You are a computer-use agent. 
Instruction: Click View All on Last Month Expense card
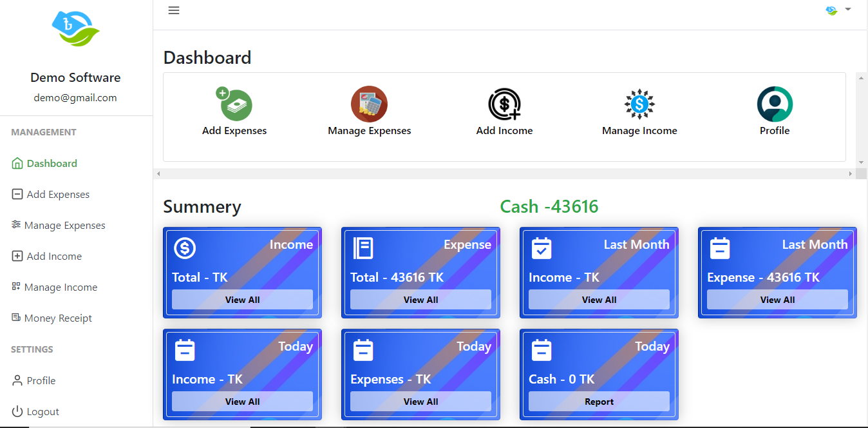[x=777, y=299]
